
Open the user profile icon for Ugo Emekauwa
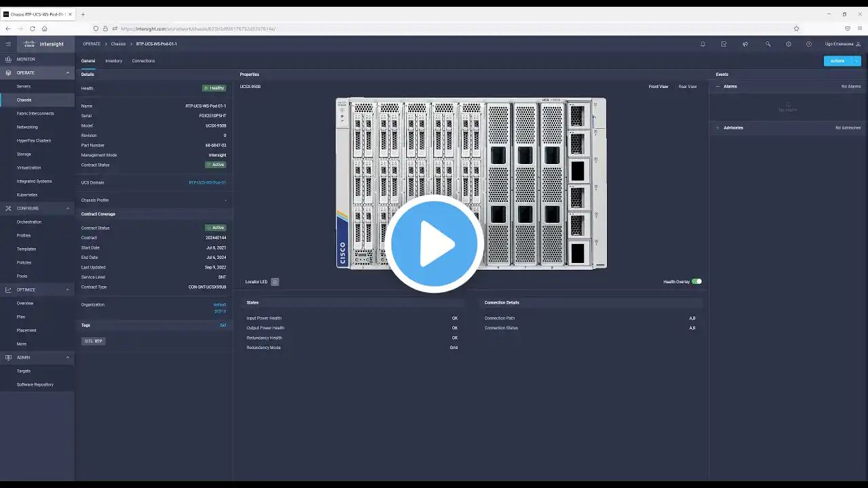tap(857, 44)
